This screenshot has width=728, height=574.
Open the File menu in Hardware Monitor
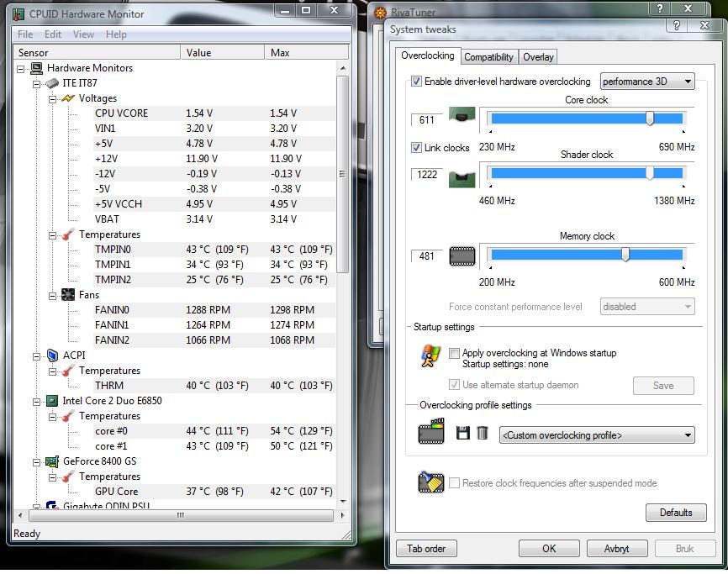point(25,34)
